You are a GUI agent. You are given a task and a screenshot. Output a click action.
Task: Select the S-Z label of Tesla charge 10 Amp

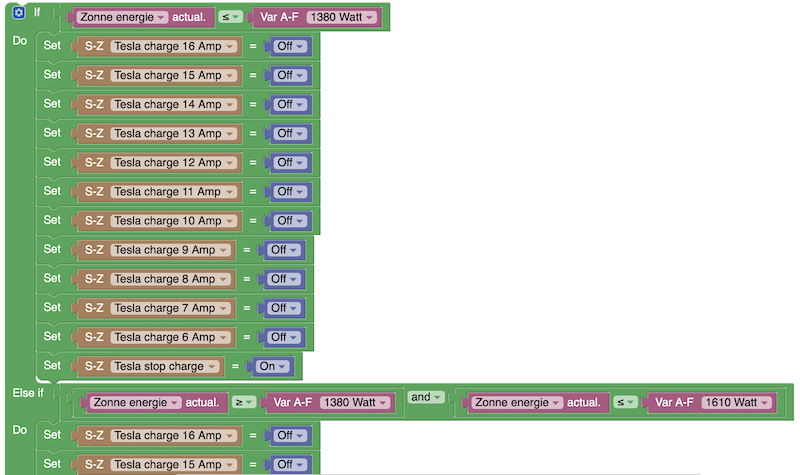tap(94, 221)
